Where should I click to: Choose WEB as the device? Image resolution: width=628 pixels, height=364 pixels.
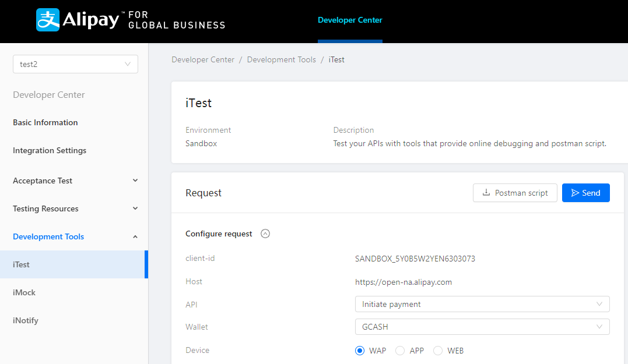point(438,351)
